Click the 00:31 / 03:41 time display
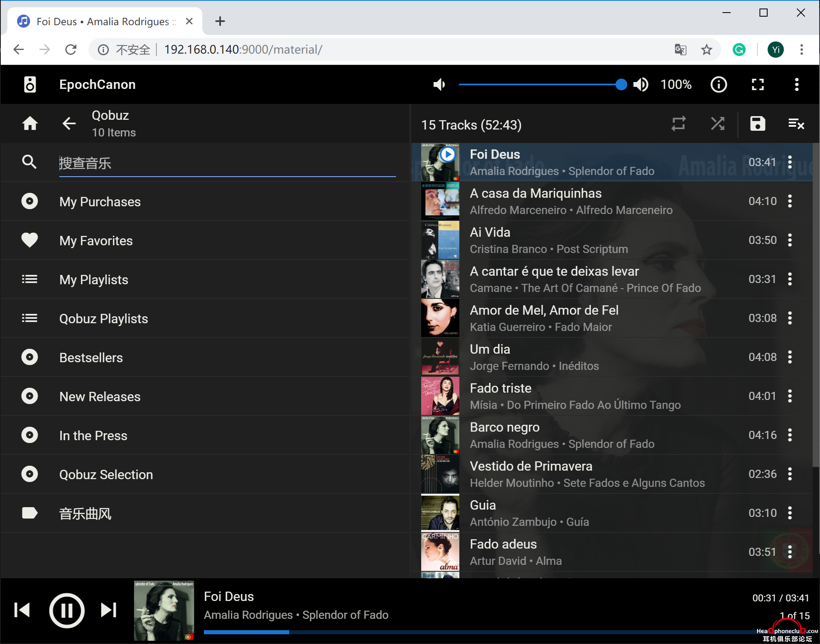Screen dimensions: 820x644 pyautogui.click(x=781, y=598)
